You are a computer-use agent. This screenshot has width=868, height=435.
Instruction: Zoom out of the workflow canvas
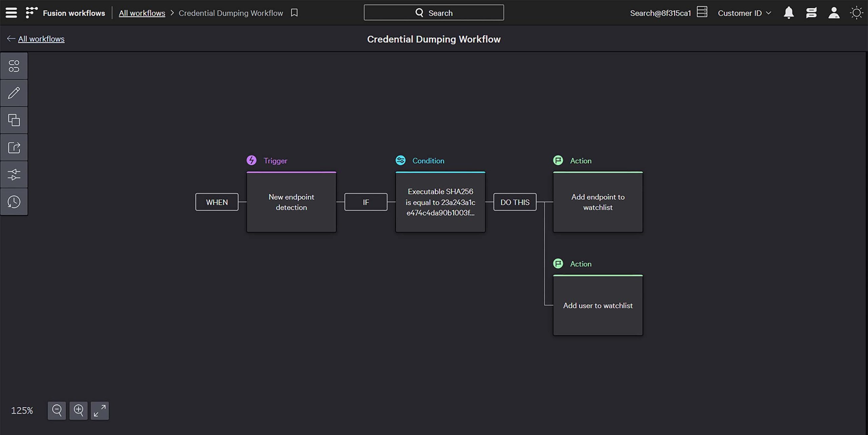(x=57, y=411)
